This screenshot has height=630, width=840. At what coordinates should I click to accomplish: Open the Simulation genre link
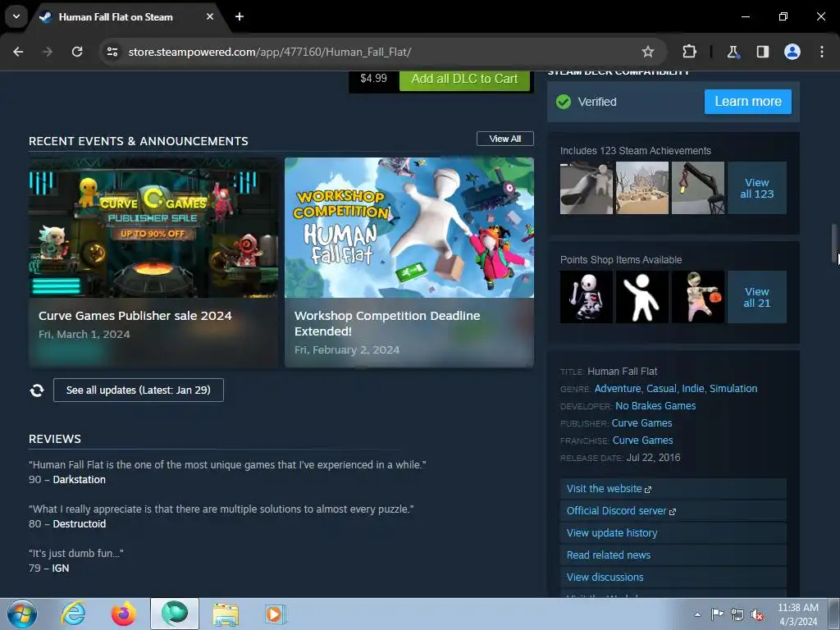pyautogui.click(x=733, y=388)
